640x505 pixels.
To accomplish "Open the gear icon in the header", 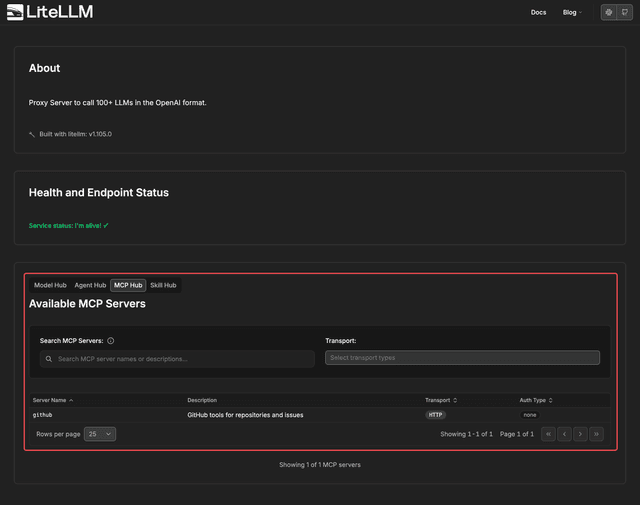I will 609,12.
